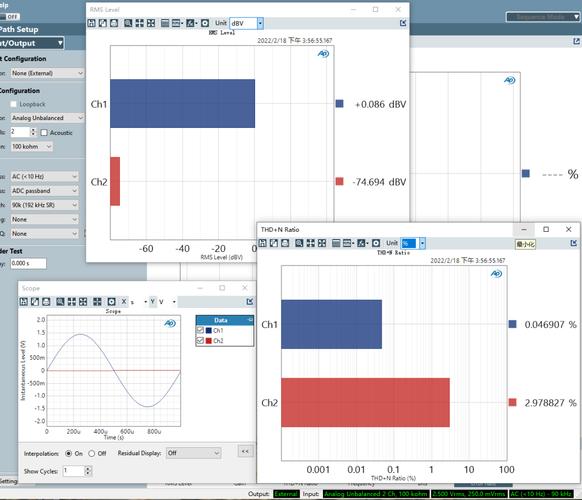Image resolution: width=582 pixels, height=500 pixels.
Task: Click the print icon in RMS Level toolbar
Action: coord(114,23)
